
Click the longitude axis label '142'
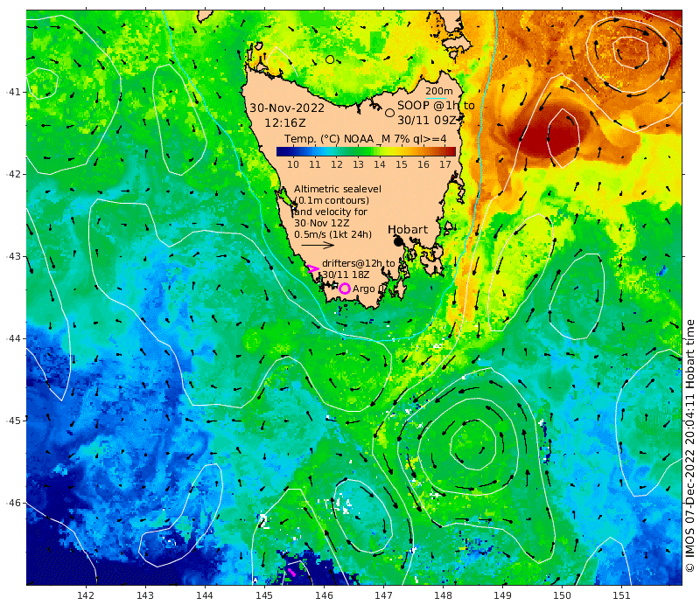point(86,595)
